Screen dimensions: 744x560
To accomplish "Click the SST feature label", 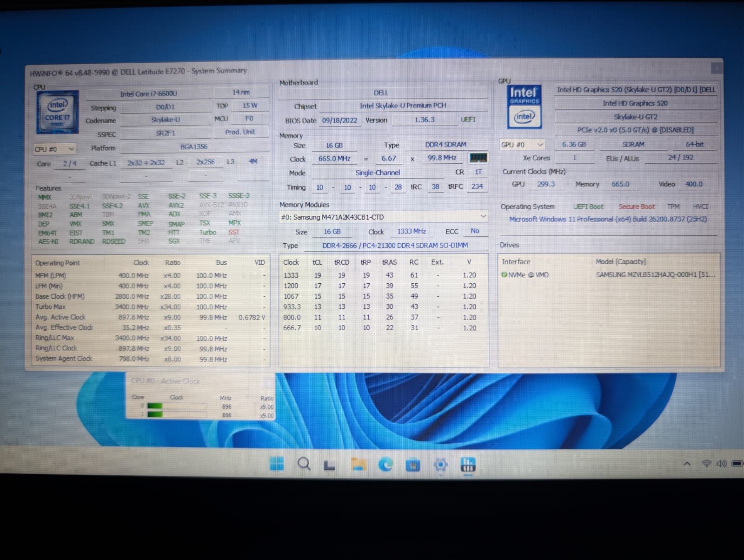I will click(234, 232).
